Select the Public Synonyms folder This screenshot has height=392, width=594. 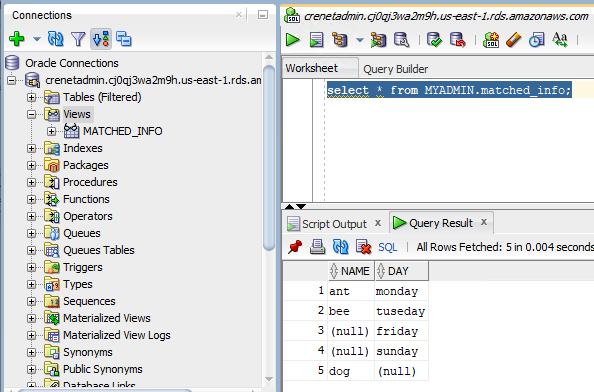pyautogui.click(x=103, y=369)
